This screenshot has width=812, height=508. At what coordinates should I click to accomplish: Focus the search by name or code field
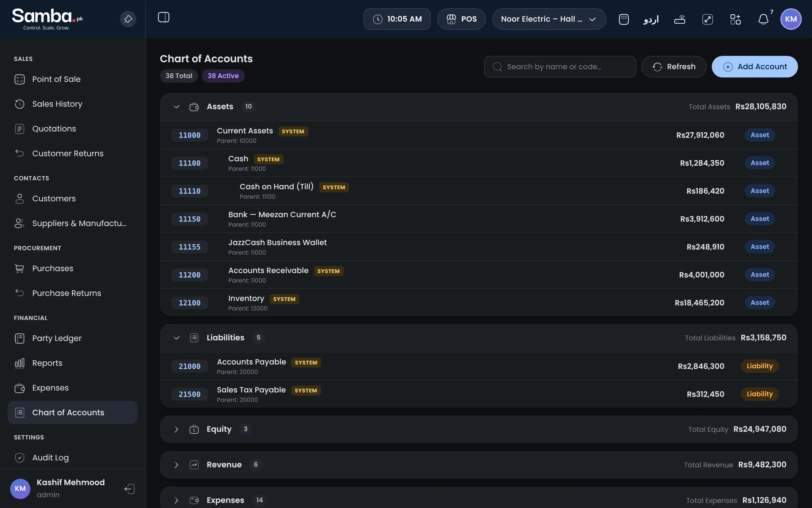coord(560,67)
